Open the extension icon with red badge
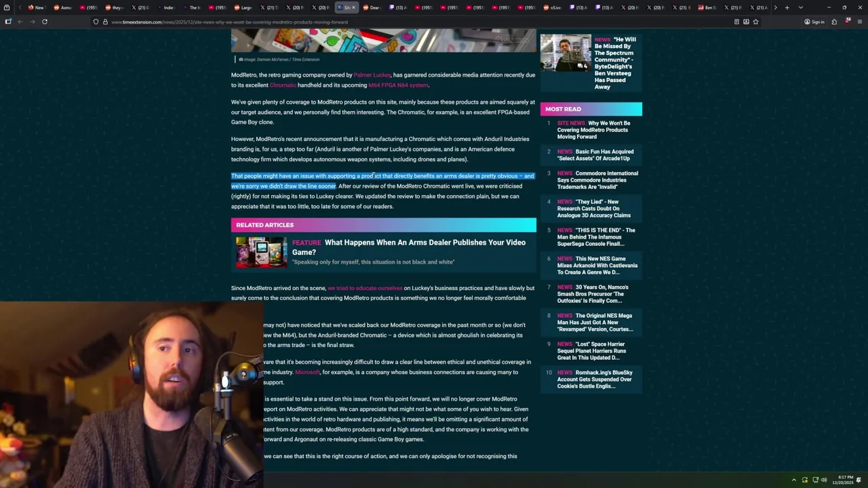The image size is (868, 488). (847, 22)
